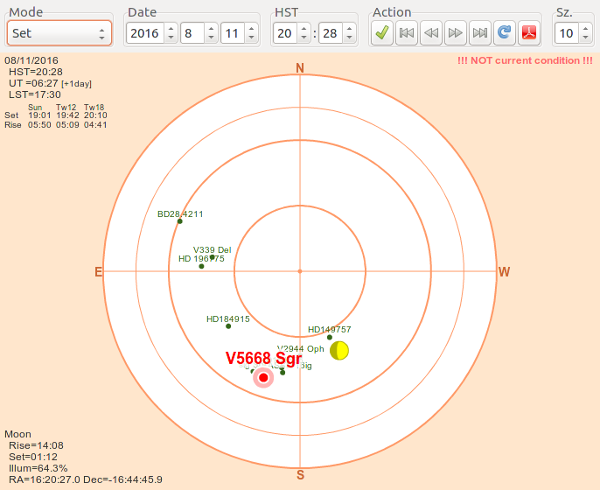The width and height of the screenshot is (600, 490).
Task: Click the yellow Moon icon in plot
Action: [339, 351]
